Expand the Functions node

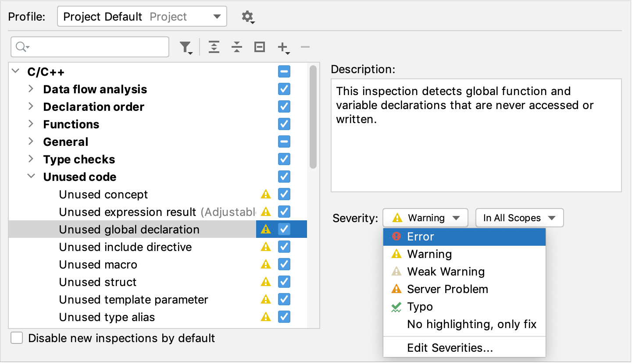31,124
